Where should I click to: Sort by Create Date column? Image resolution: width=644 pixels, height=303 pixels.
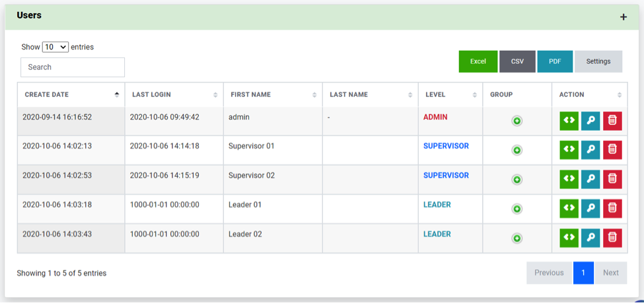click(x=71, y=94)
